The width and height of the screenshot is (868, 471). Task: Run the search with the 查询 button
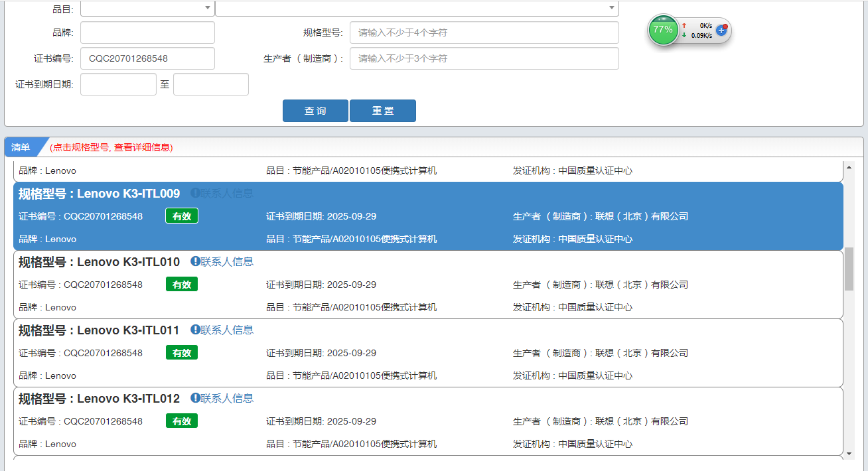tap(315, 111)
